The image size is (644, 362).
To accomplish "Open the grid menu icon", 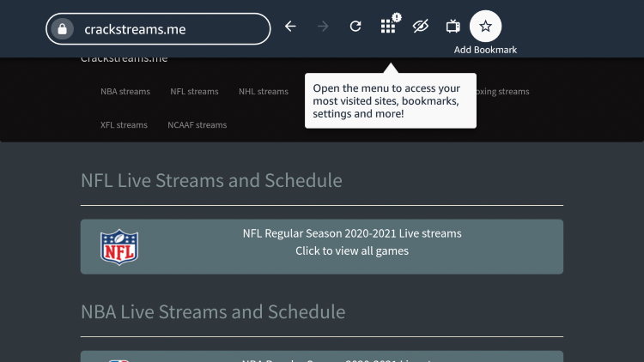I will [x=388, y=27].
